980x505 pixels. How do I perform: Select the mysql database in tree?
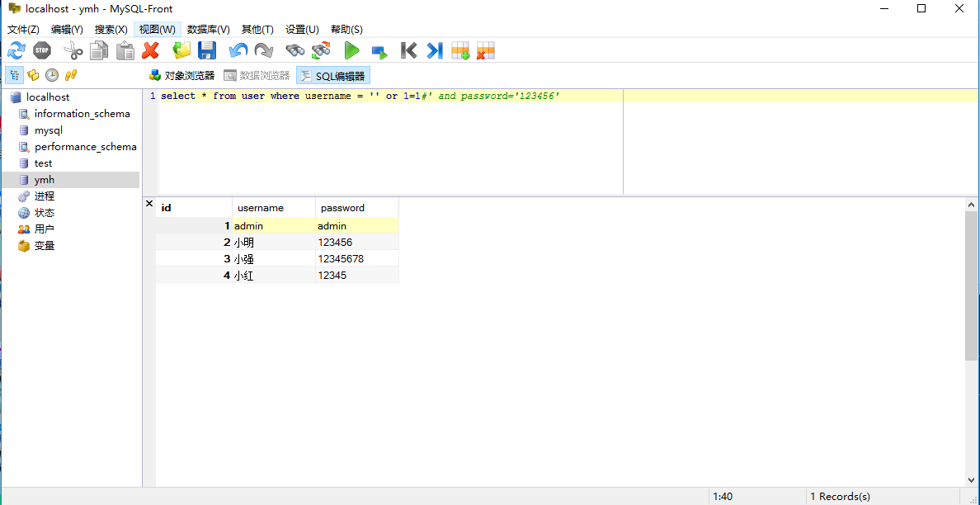pyautogui.click(x=49, y=130)
